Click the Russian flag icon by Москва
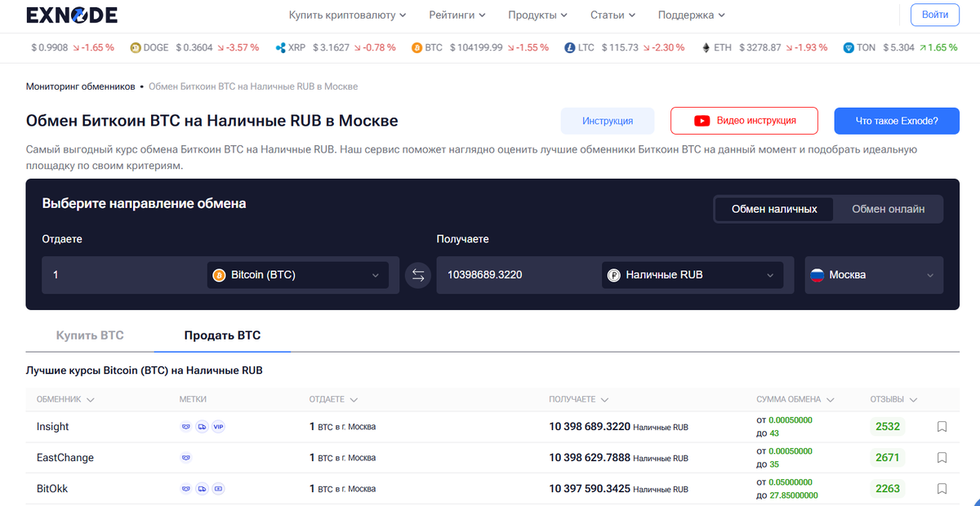The height and width of the screenshot is (506, 980). [x=817, y=275]
